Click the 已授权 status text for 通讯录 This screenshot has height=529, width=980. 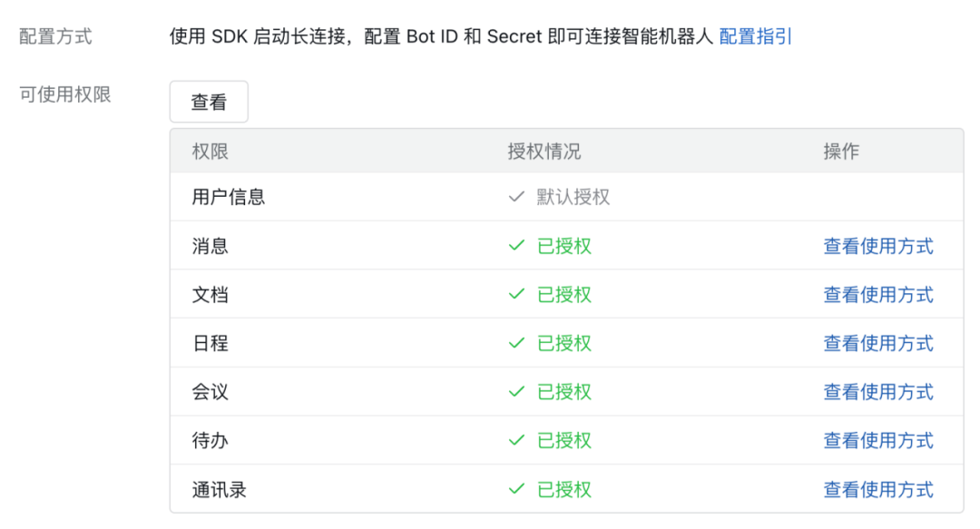[x=564, y=489]
